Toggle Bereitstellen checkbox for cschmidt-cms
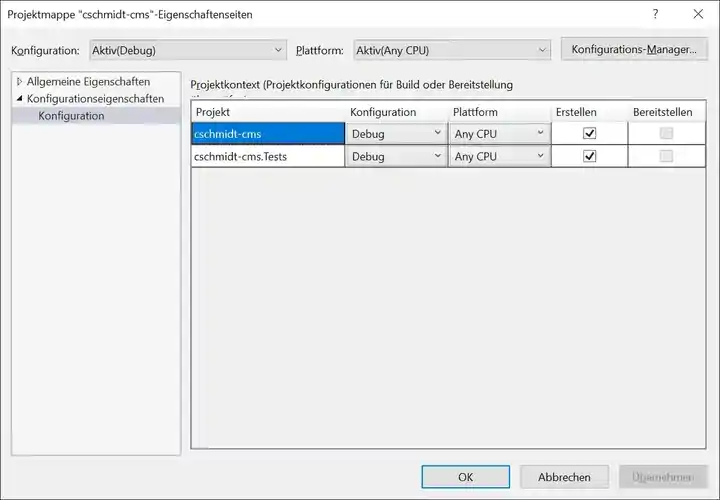The image size is (720, 500). coord(666,133)
